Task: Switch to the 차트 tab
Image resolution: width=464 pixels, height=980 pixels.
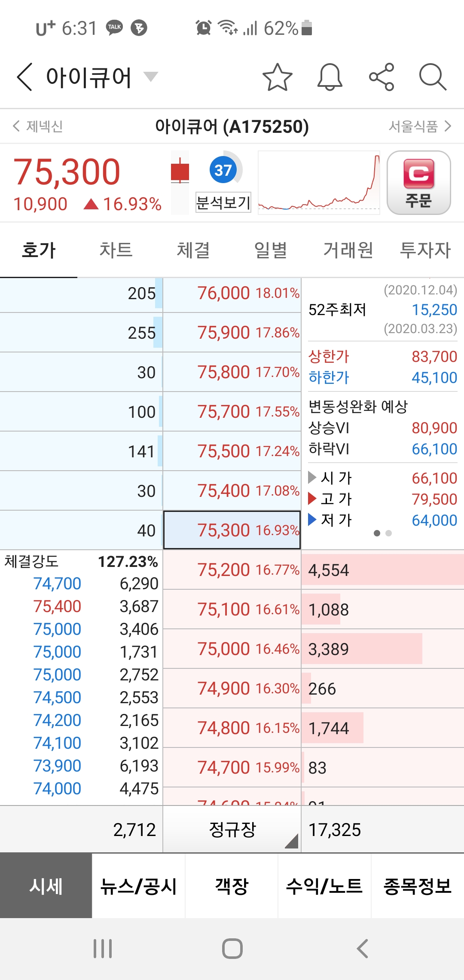Action: [x=116, y=250]
